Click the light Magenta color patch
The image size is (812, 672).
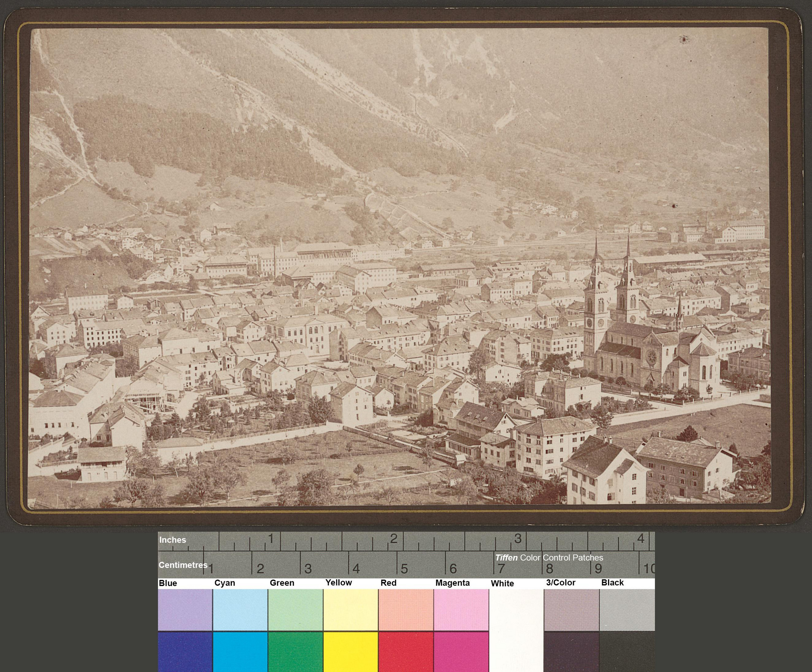(461, 610)
